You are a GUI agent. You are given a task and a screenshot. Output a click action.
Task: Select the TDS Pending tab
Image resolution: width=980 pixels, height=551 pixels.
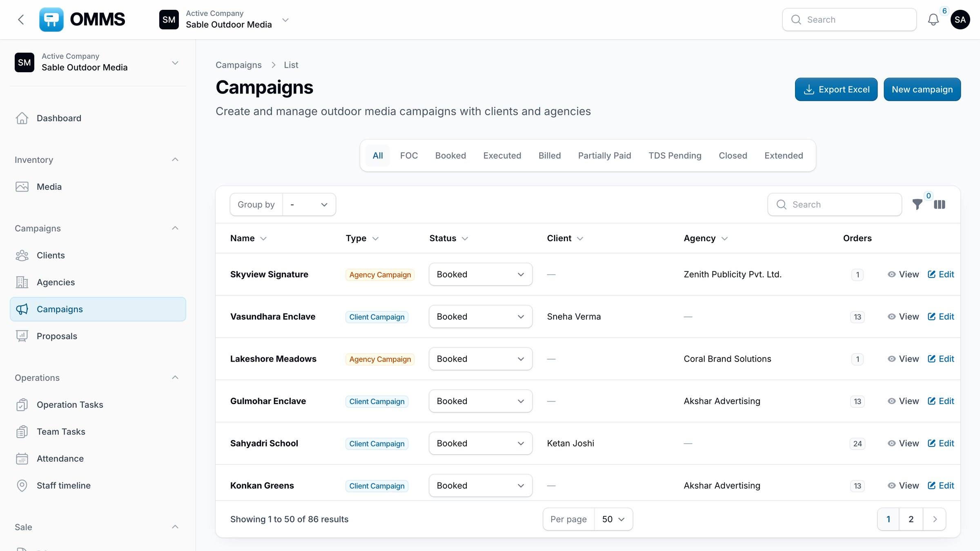675,156
